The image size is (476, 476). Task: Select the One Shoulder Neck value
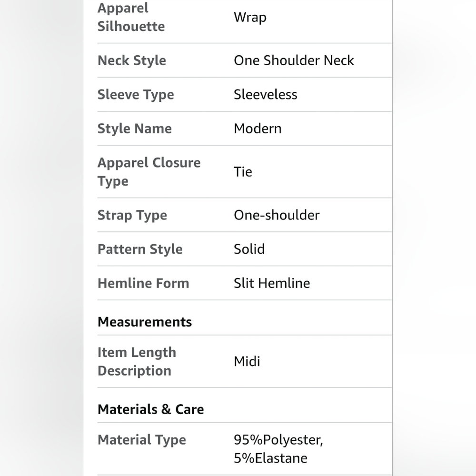[x=294, y=60]
